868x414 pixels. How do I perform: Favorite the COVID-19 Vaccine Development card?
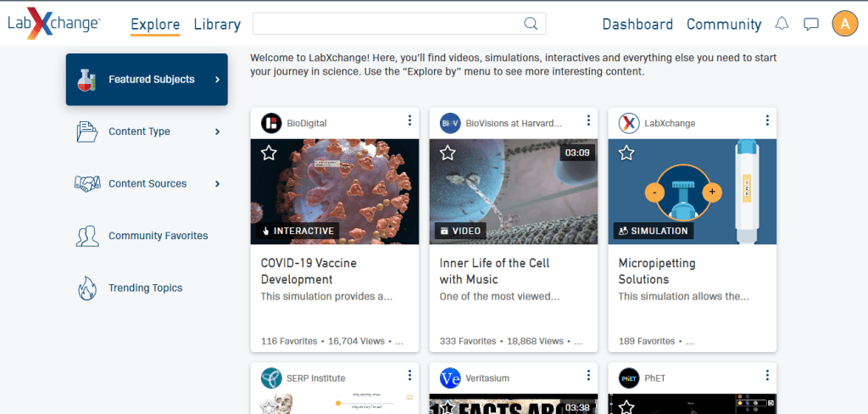coord(269,153)
